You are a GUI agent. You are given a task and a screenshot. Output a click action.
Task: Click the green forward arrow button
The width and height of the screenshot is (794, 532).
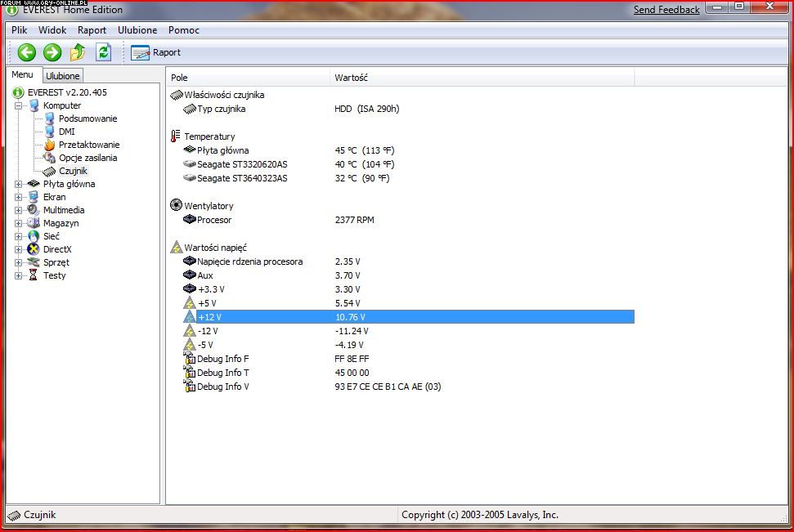52,52
